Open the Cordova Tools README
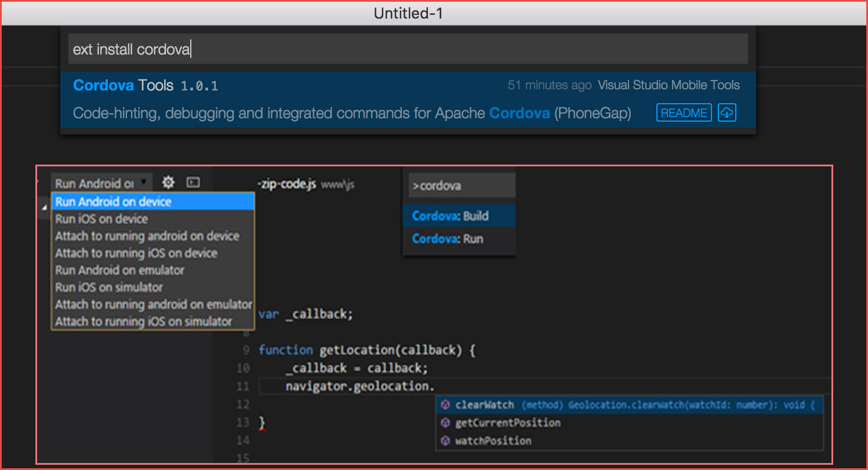Screen dimensions: 868x470 [684, 113]
